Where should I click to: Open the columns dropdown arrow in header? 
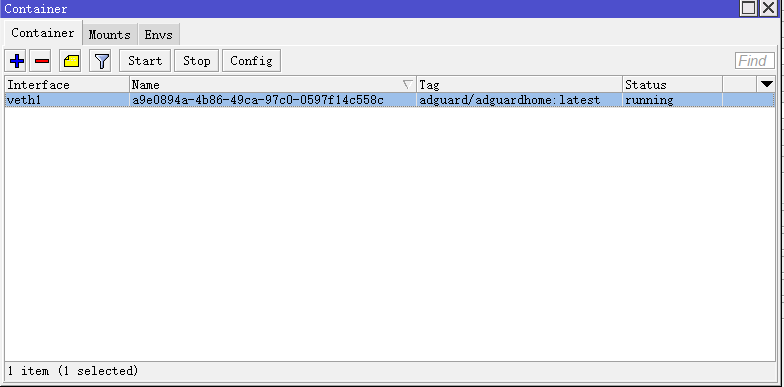click(x=766, y=84)
